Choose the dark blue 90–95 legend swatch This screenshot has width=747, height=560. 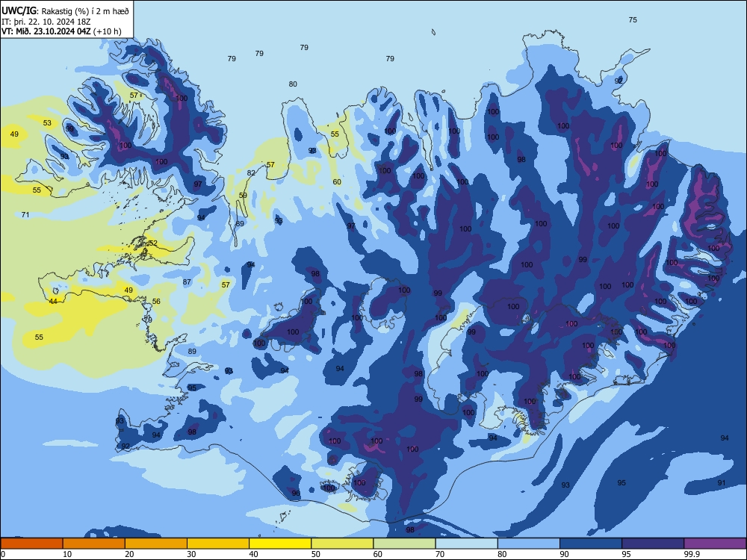click(x=591, y=544)
